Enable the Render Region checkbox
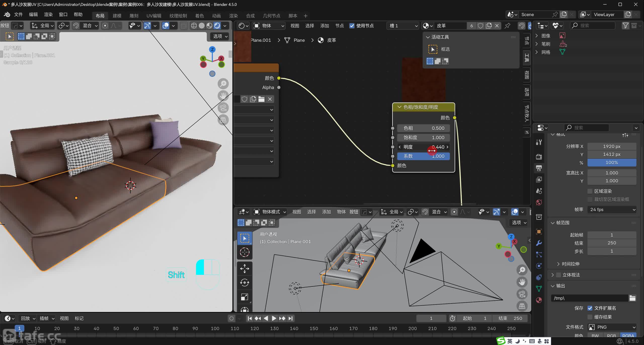644x345 pixels. click(x=590, y=191)
